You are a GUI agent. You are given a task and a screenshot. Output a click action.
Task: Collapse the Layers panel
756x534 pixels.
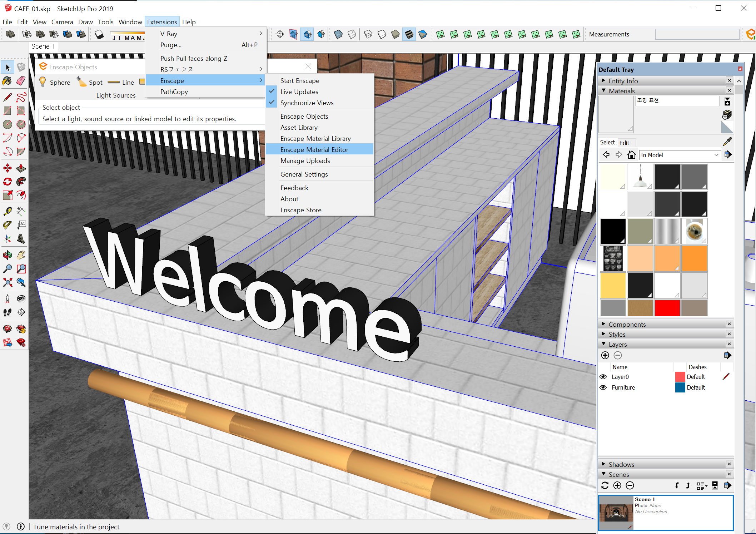tap(604, 344)
